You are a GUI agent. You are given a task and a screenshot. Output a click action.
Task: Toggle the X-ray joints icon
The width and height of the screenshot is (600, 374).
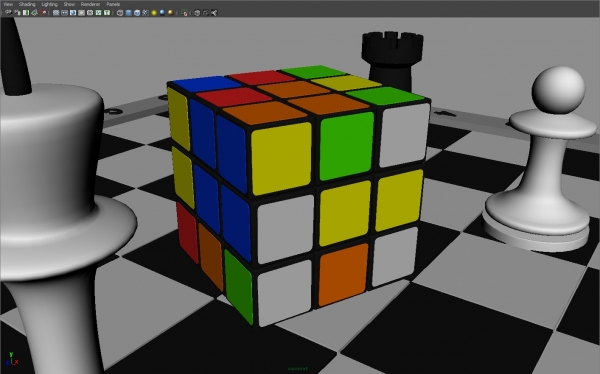pyautogui.click(x=214, y=13)
